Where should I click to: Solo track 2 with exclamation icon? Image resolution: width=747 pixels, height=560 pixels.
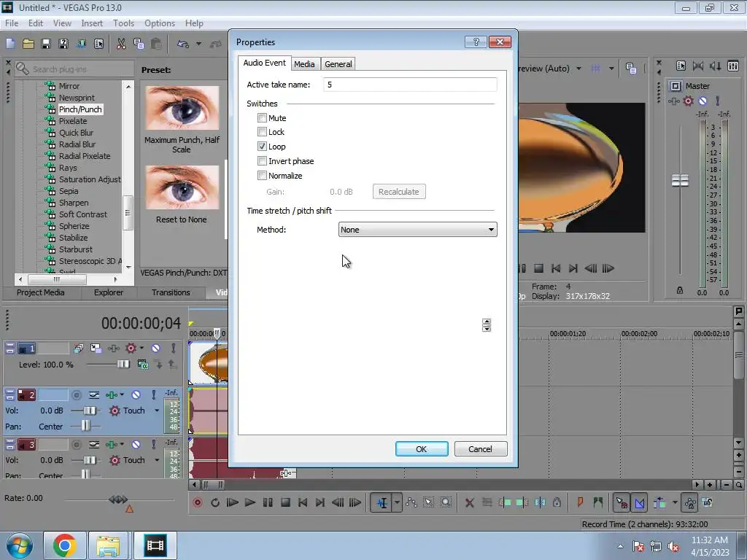(x=153, y=394)
